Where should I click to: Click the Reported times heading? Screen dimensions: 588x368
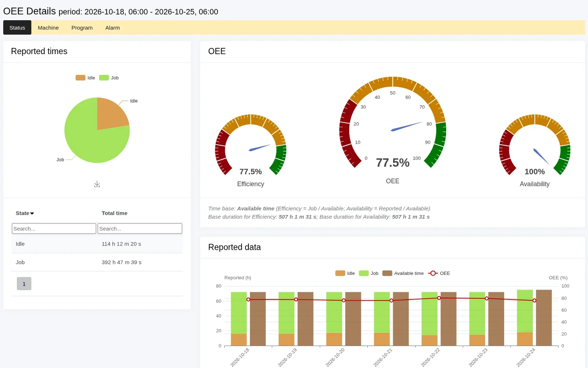click(39, 51)
